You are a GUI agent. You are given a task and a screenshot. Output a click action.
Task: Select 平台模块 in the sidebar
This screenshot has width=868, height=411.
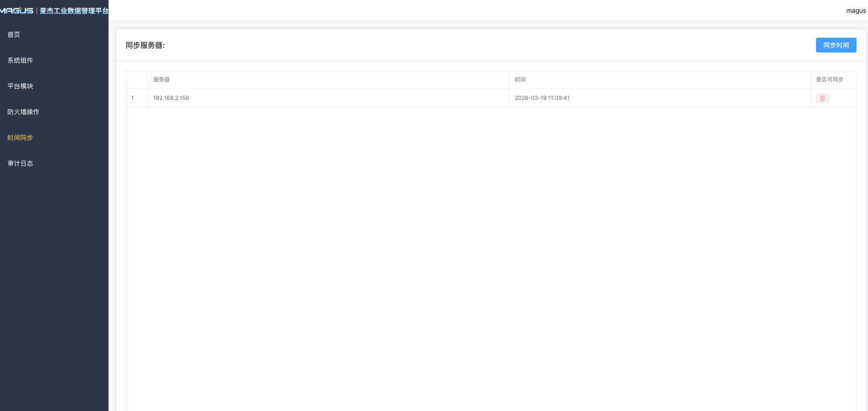click(x=20, y=86)
